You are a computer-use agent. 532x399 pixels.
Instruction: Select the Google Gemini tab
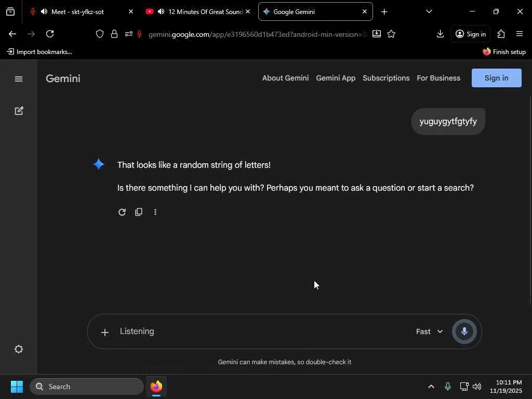(x=315, y=11)
